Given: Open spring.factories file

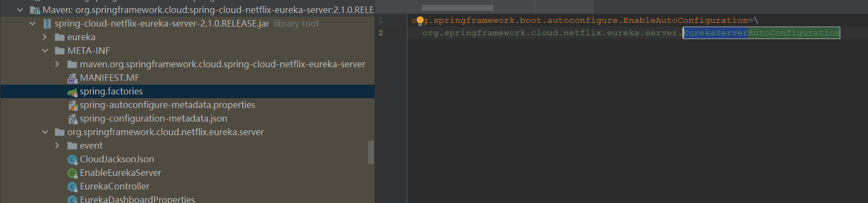Looking at the screenshot, I should pyautogui.click(x=187, y=91).
